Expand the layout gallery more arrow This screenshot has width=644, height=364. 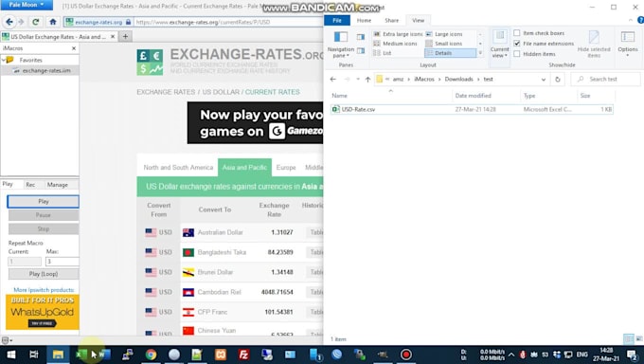pos(480,53)
